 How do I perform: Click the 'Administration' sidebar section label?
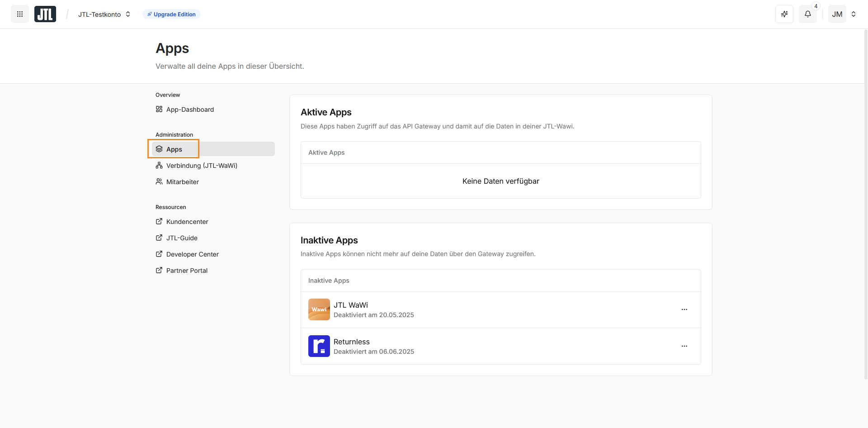pyautogui.click(x=174, y=135)
